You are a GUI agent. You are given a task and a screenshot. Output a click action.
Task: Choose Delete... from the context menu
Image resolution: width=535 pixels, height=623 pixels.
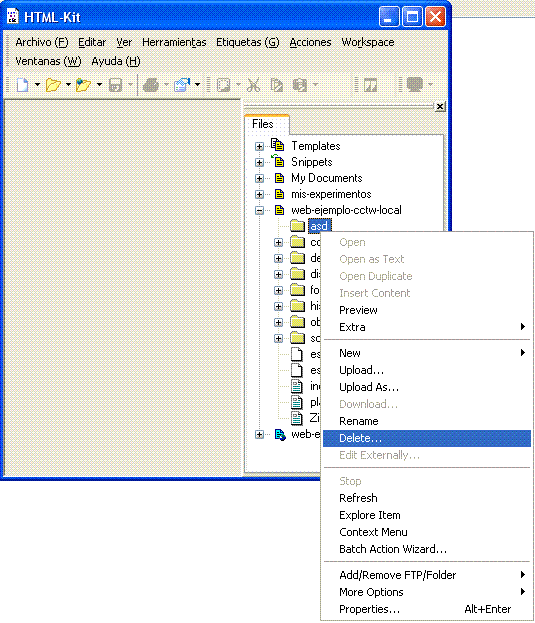click(x=427, y=438)
